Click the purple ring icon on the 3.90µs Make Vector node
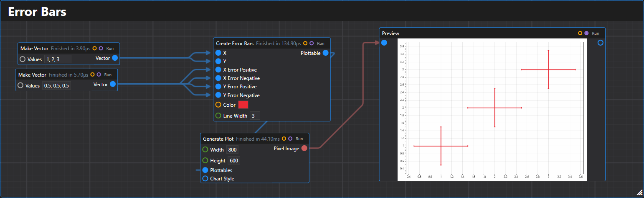 point(101,49)
